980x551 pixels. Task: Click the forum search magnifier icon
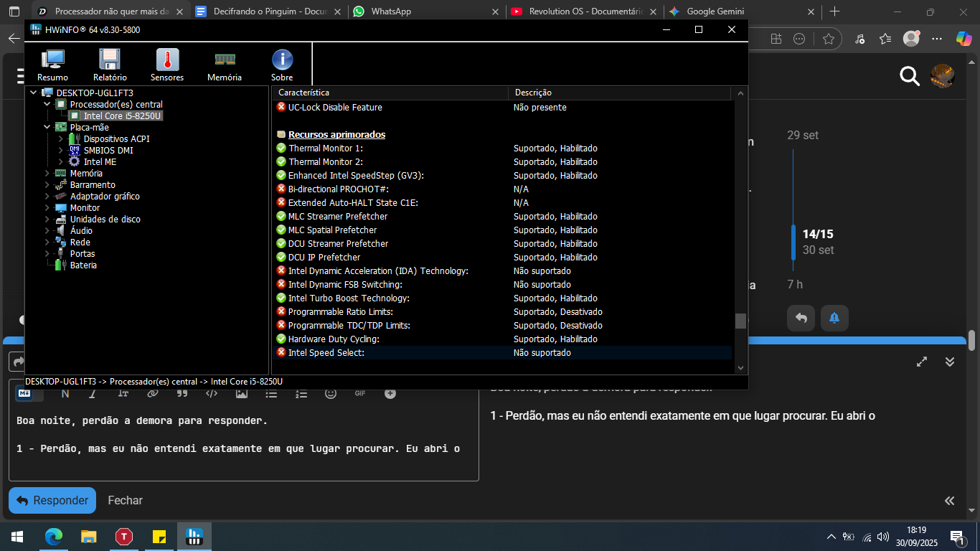[910, 76]
